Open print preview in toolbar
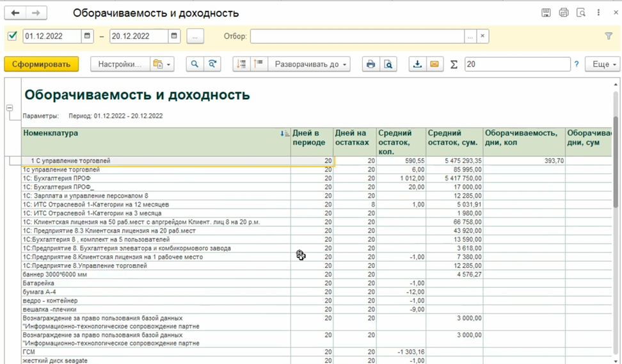Viewport: 622px width, 364px height. click(x=388, y=64)
